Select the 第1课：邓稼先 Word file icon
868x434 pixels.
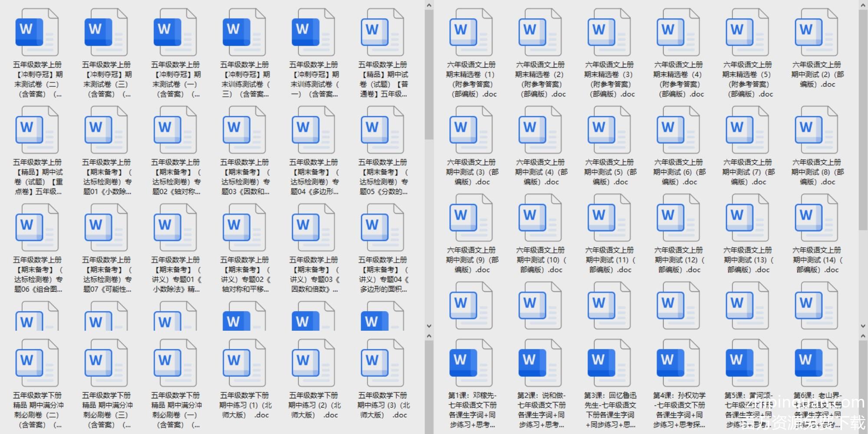coord(471,363)
